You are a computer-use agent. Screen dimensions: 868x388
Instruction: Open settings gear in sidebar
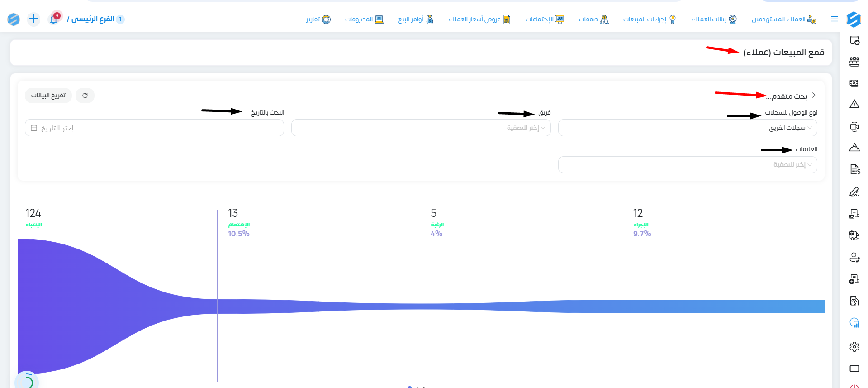(x=854, y=347)
